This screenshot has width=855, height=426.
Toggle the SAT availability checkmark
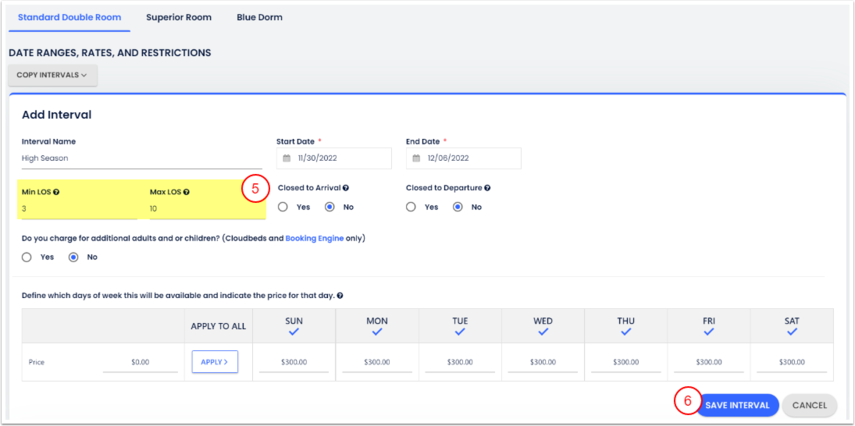point(791,331)
